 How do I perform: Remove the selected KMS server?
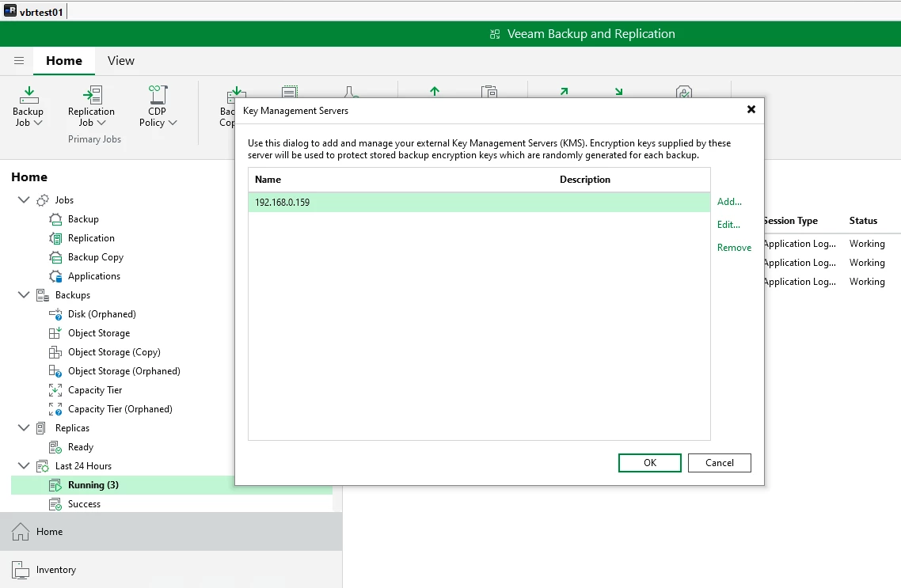pyautogui.click(x=734, y=248)
